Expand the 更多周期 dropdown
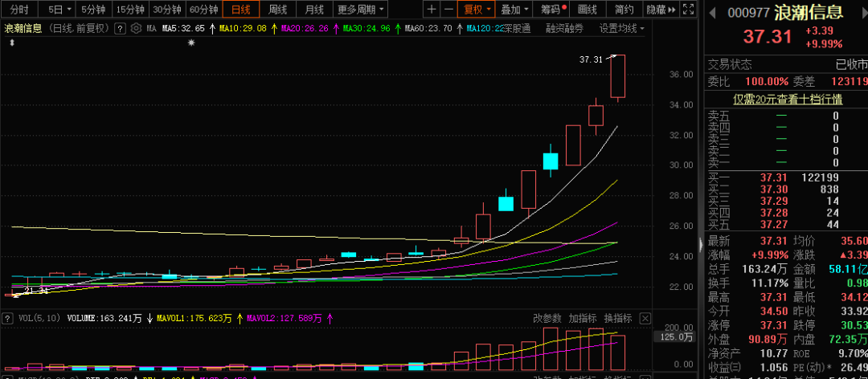The height and width of the screenshot is (379, 868). tap(360, 10)
